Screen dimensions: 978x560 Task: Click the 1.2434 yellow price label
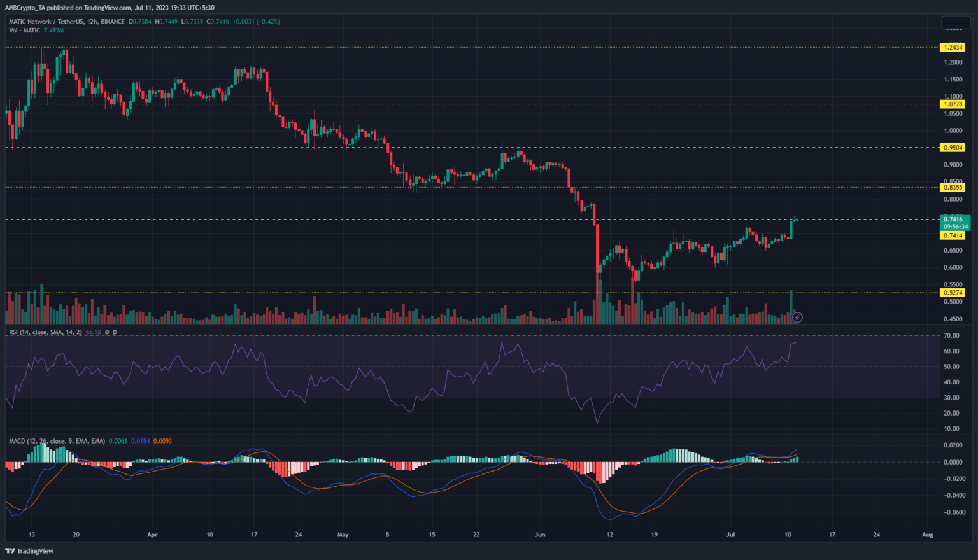953,48
